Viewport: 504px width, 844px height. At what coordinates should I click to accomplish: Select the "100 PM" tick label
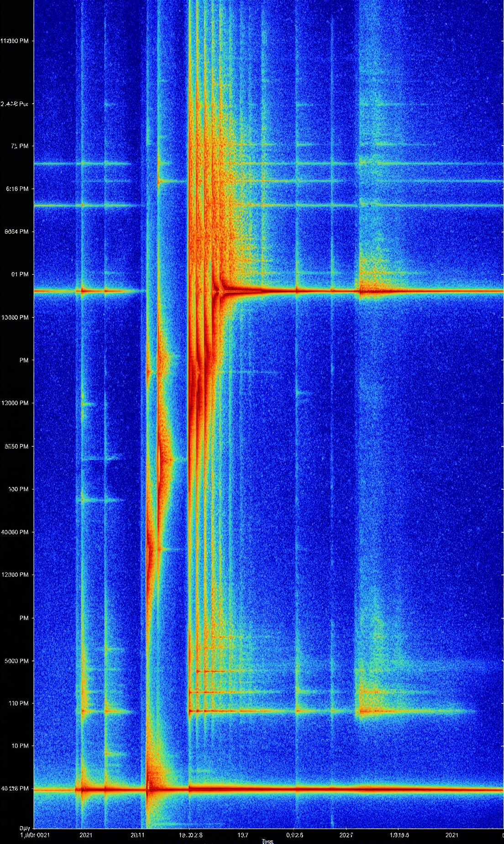point(18,489)
